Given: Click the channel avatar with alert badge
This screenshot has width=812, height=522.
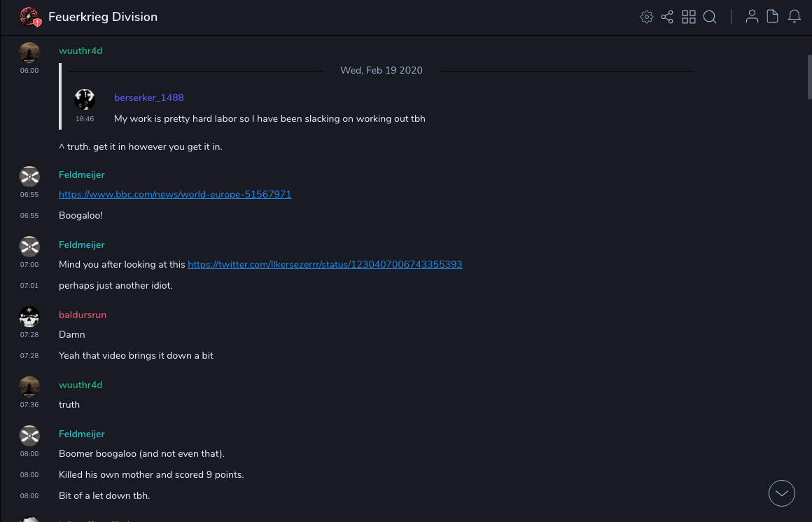Looking at the screenshot, I should [29, 17].
